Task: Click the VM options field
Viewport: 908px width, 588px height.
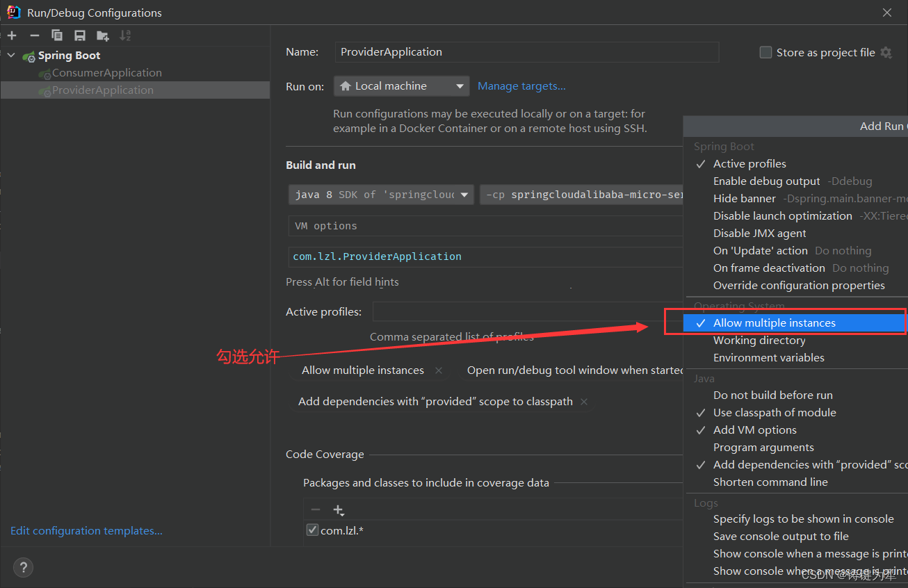Action: [486, 226]
